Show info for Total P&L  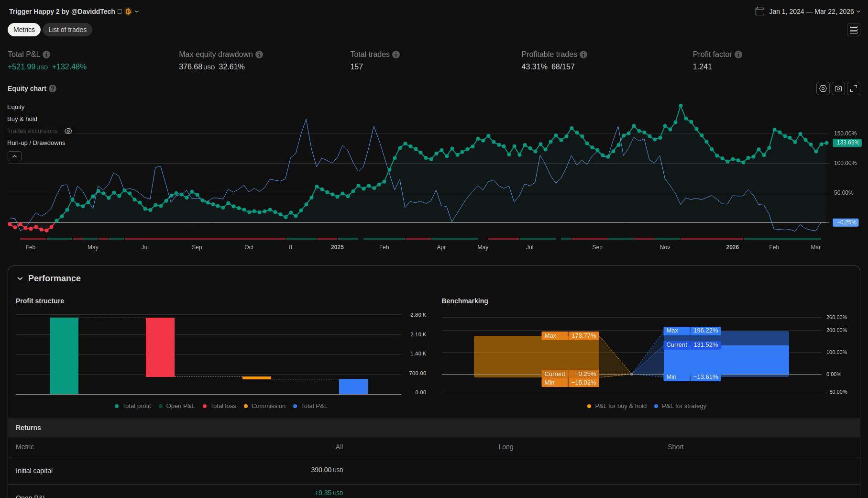[x=46, y=55]
